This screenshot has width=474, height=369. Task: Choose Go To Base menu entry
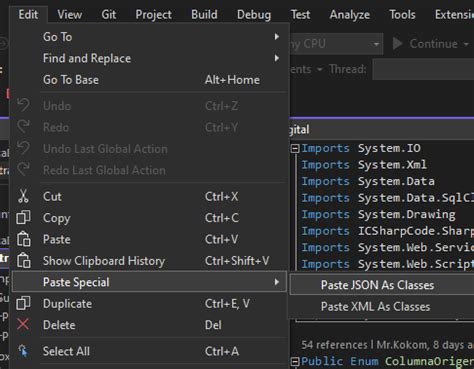[149, 80]
